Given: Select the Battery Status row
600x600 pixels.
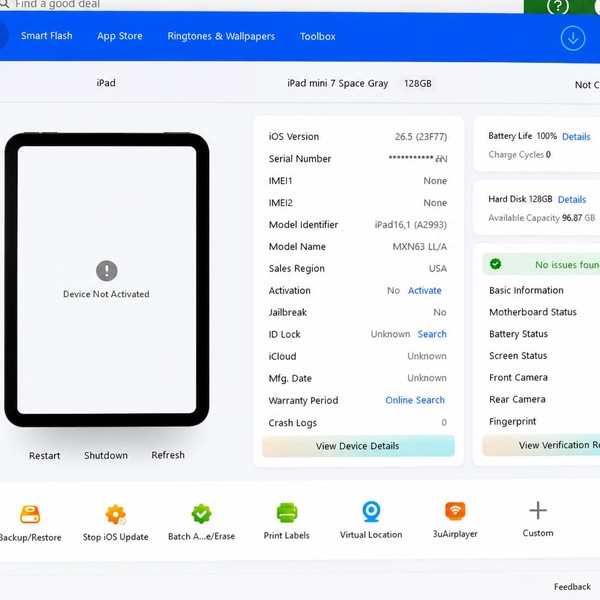Looking at the screenshot, I should coord(518,334).
